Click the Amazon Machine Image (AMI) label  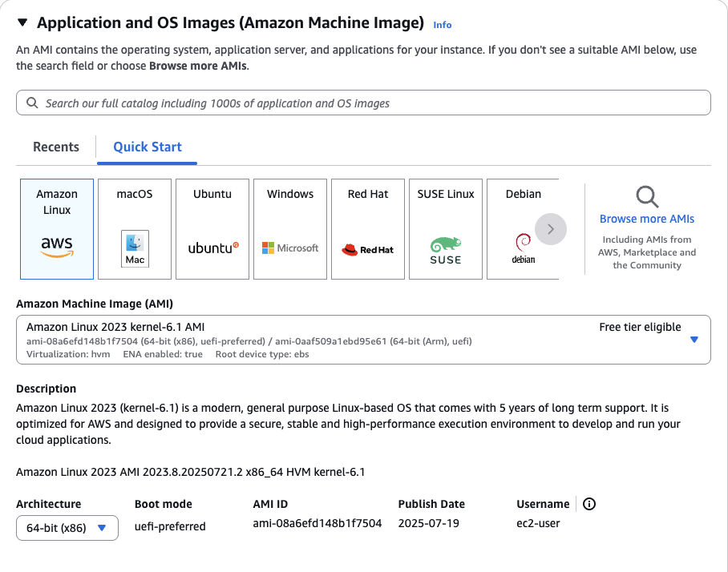point(95,304)
